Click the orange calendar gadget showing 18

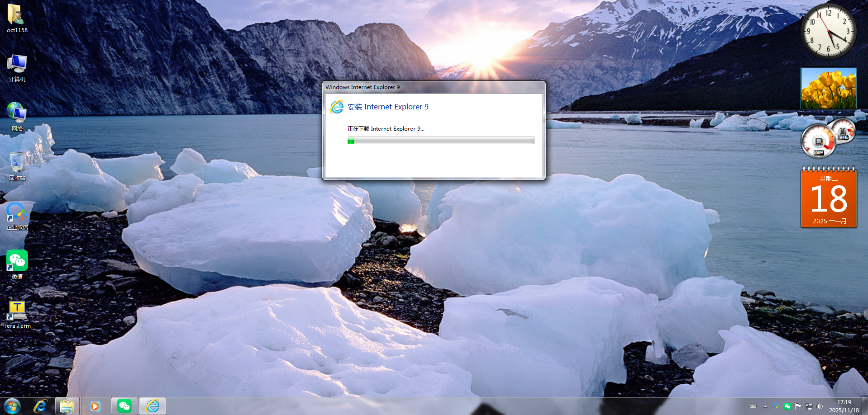point(828,198)
